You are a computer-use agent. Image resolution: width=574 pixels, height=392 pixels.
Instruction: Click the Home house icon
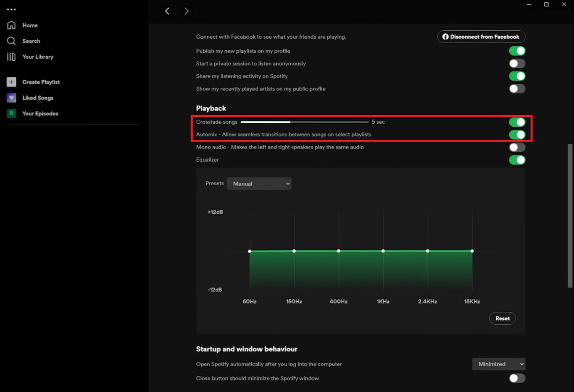[12, 25]
